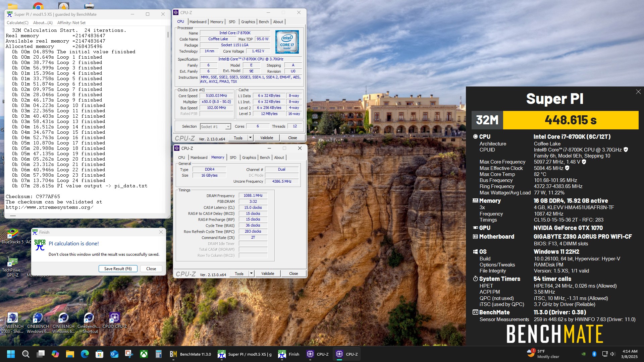
Task: Select the SPD tab in lower CPU-Z
Action: [x=233, y=158]
